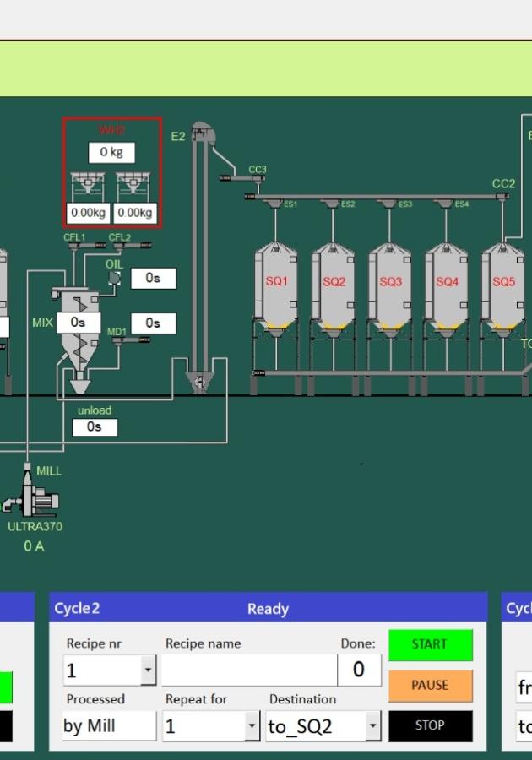Click the Processed by Mill field

[109, 726]
